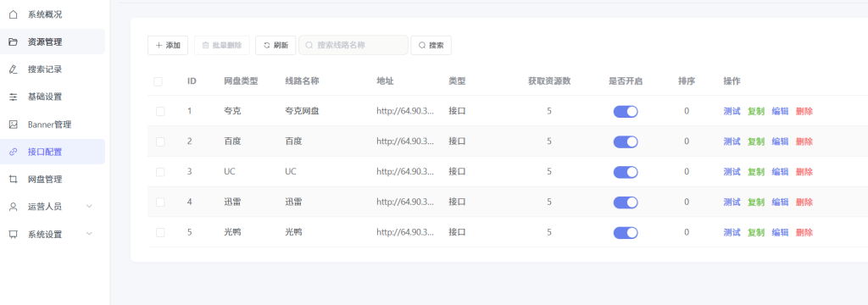This screenshot has height=305, width=868.
Task: Click 复制 for the 光鸭 row
Action: pyautogui.click(x=755, y=232)
